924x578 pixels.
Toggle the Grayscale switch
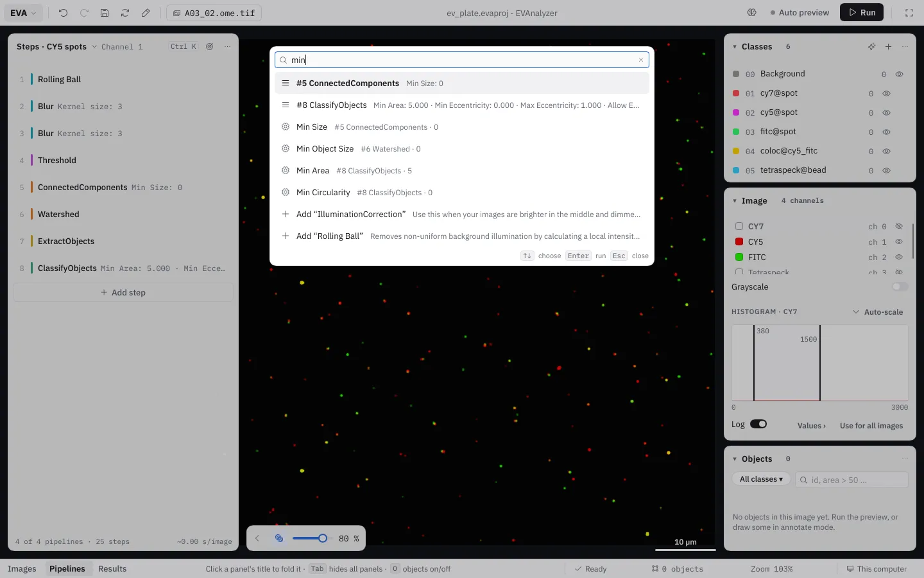(900, 286)
